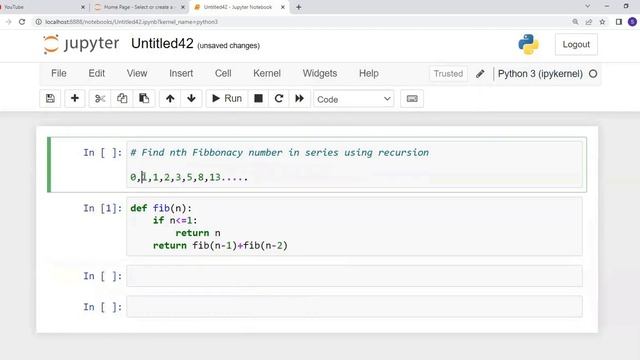This screenshot has width=640, height=360.
Task: Click the browser address bar URL
Action: pyautogui.click(x=131, y=22)
